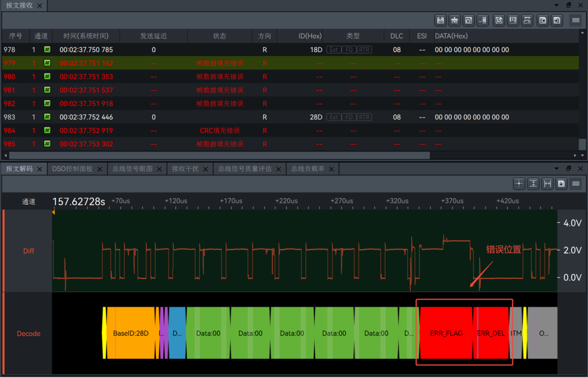Toggle auto-scroll checkmark icon in message toolbar
The height and width of the screenshot is (378, 588).
483,20
